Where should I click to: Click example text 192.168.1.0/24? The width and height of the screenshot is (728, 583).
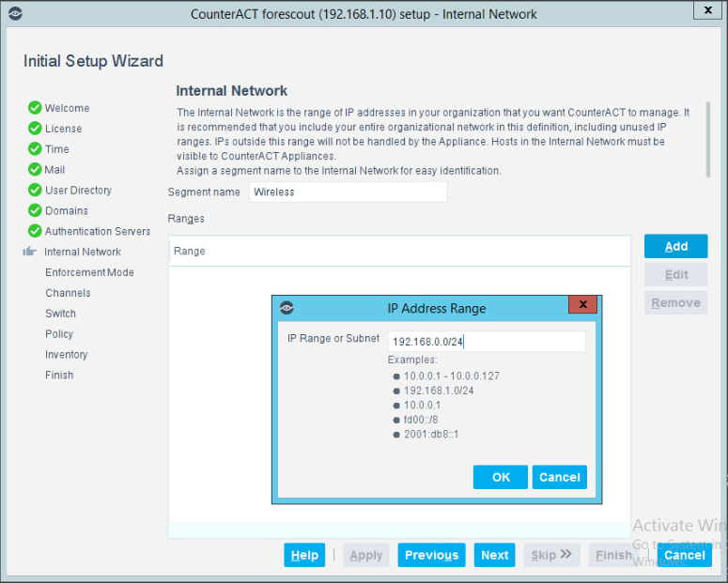click(439, 391)
